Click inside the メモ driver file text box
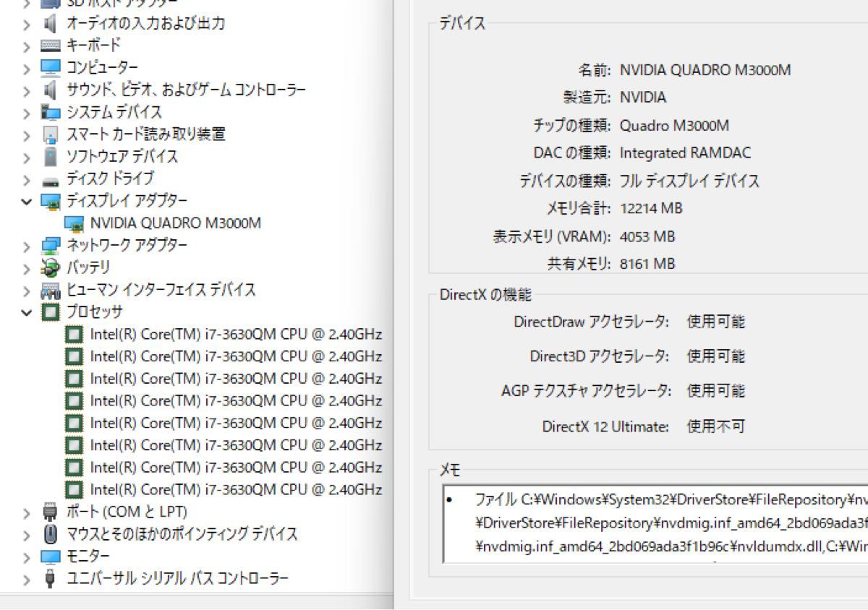Viewport: 868px width, 610px height. (x=655, y=524)
